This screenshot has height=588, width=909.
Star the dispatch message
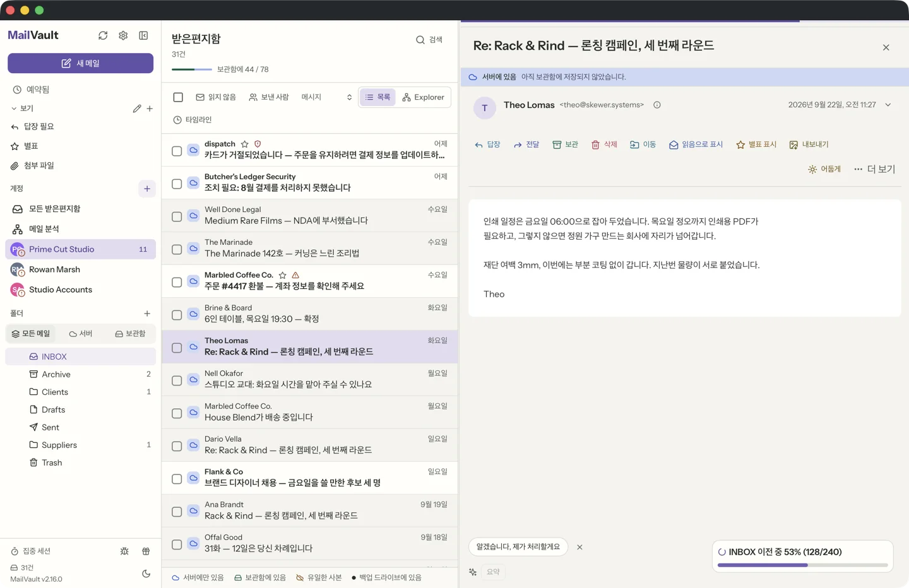coord(245,144)
